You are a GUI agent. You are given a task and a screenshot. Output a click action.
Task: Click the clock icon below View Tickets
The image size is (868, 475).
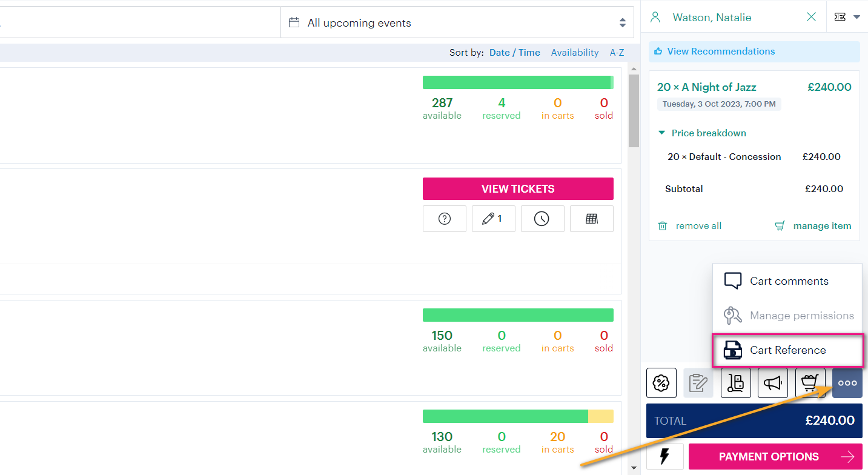(542, 218)
